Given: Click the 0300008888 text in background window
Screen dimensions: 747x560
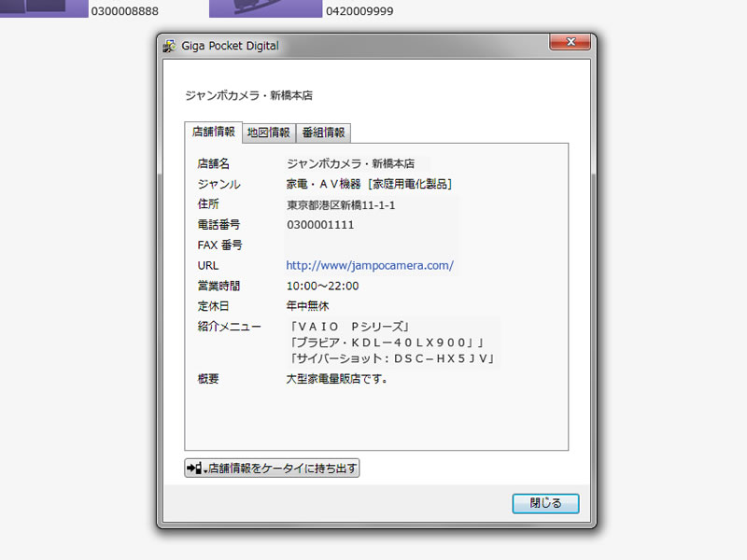Looking at the screenshot, I should pos(125,11).
